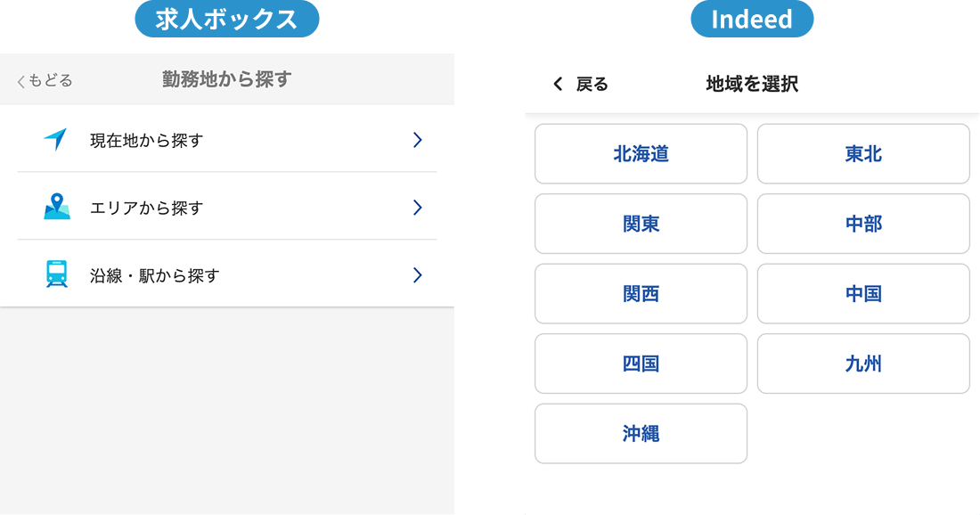980x515 pixels.
Task: Pick the 関西 region button
Action: (641, 294)
